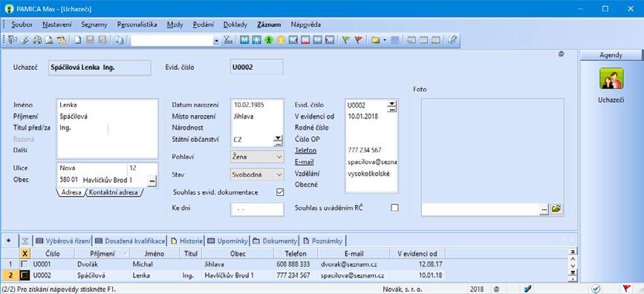Open the Historie tab
Image resolution: width=644 pixels, height=294 pixels.
tap(187, 241)
